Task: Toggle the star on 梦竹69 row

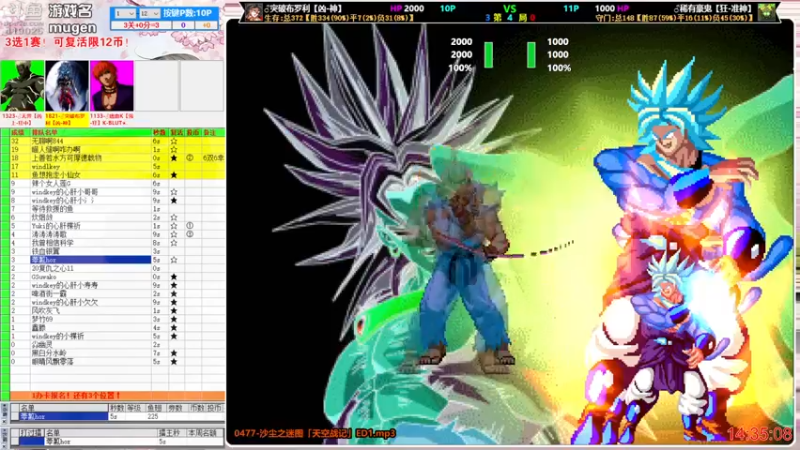Action: click(x=174, y=319)
